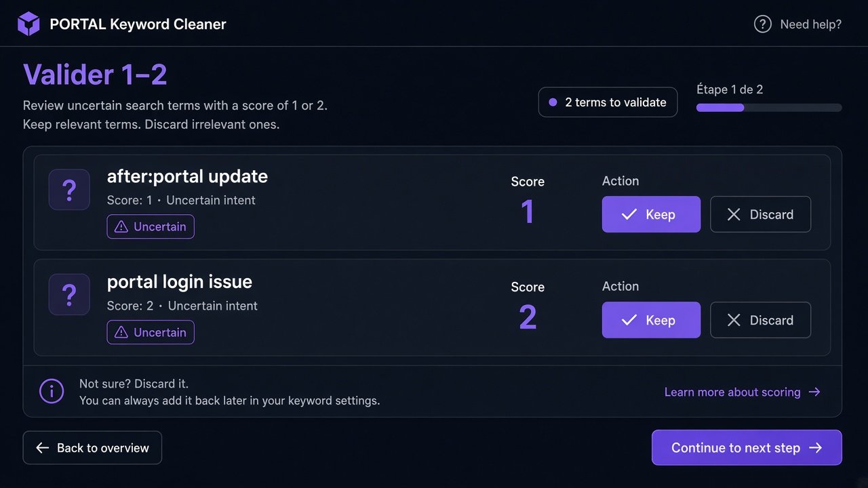The width and height of the screenshot is (868, 488).
Task: Click the 2 terms to validate pill
Action: [608, 102]
